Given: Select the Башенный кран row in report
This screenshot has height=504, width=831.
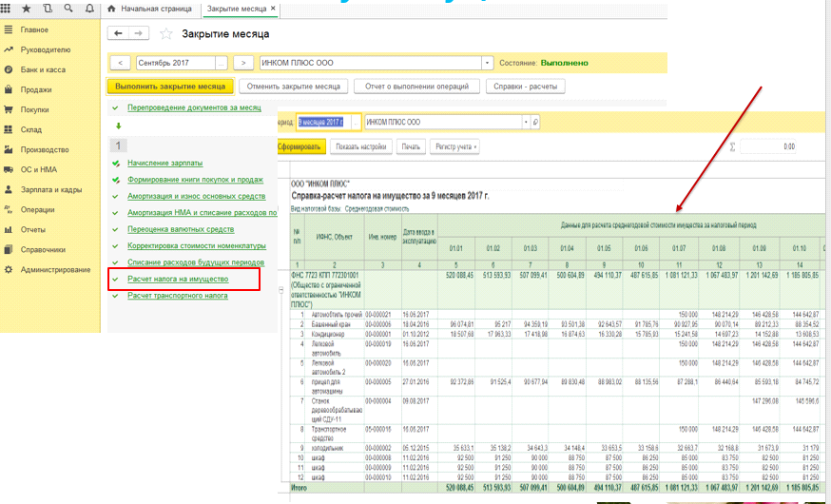Looking at the screenshot, I should (557, 324).
